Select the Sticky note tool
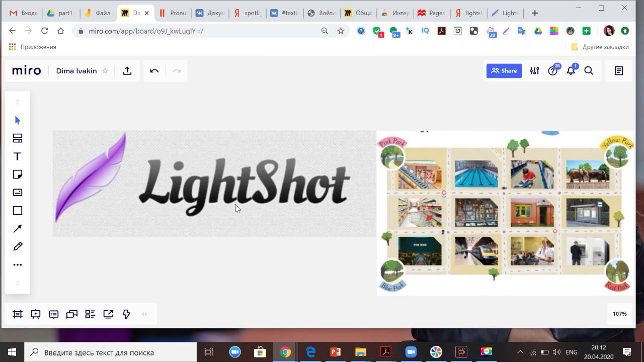644x362 pixels. 18,174
